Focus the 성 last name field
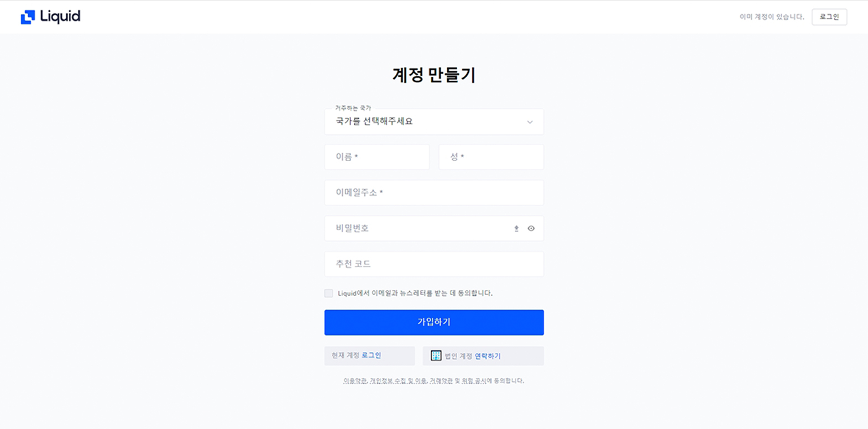This screenshot has width=868, height=429. [x=491, y=157]
